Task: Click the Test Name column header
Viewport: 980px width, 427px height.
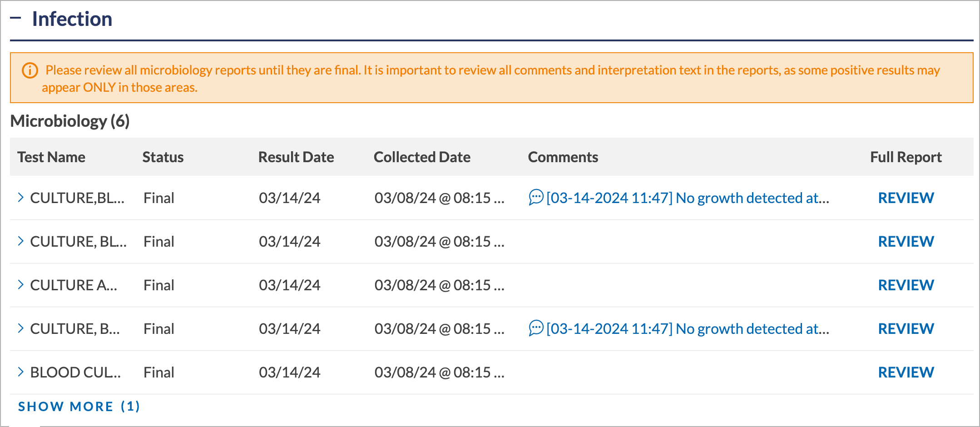Action: [51, 157]
